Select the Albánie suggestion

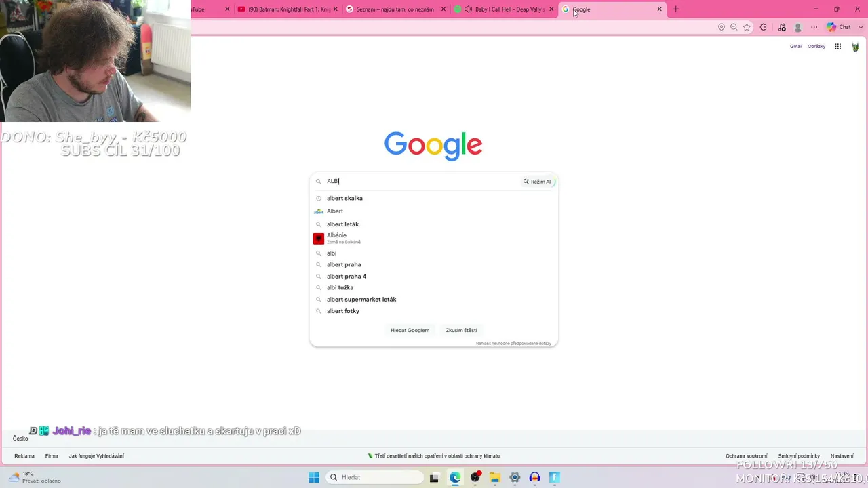(434, 239)
